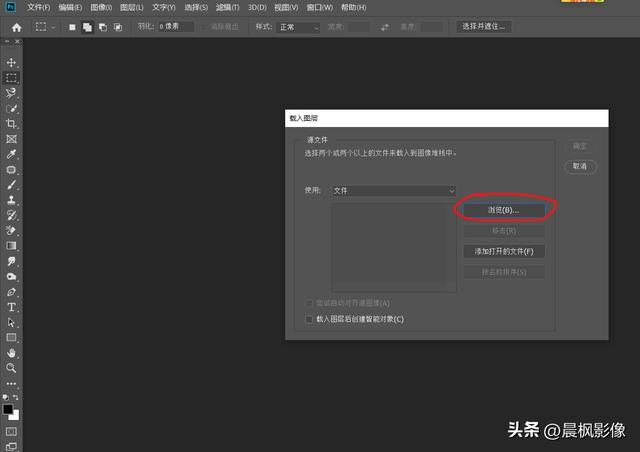Open the 3D(D) menu
The height and width of the screenshot is (452, 640).
pos(257,7)
